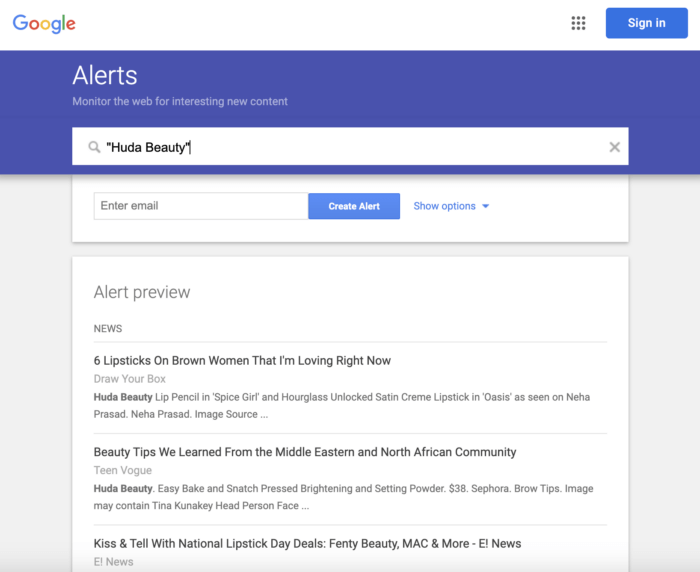
Task: Click the Alert preview heading
Action: pyautogui.click(x=142, y=292)
